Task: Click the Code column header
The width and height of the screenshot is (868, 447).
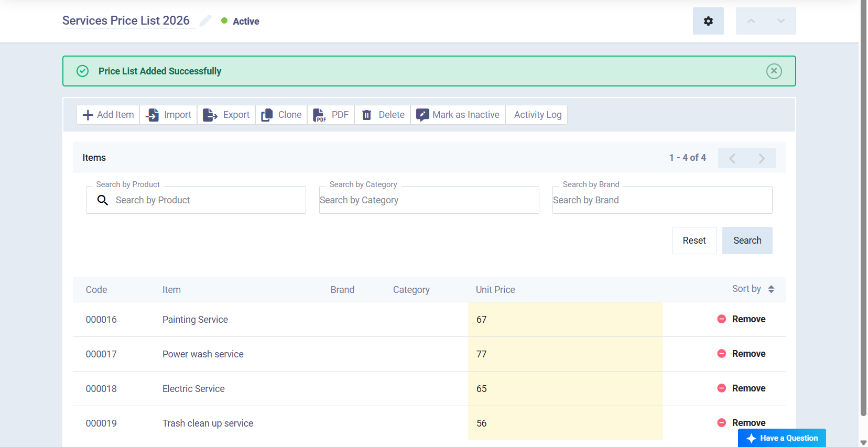Action: point(96,290)
